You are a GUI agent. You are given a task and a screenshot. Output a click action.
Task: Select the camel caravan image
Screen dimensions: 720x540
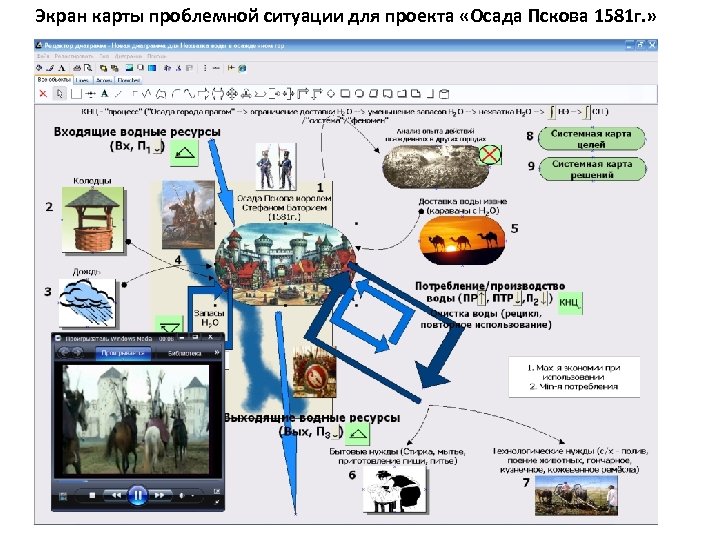click(x=462, y=241)
